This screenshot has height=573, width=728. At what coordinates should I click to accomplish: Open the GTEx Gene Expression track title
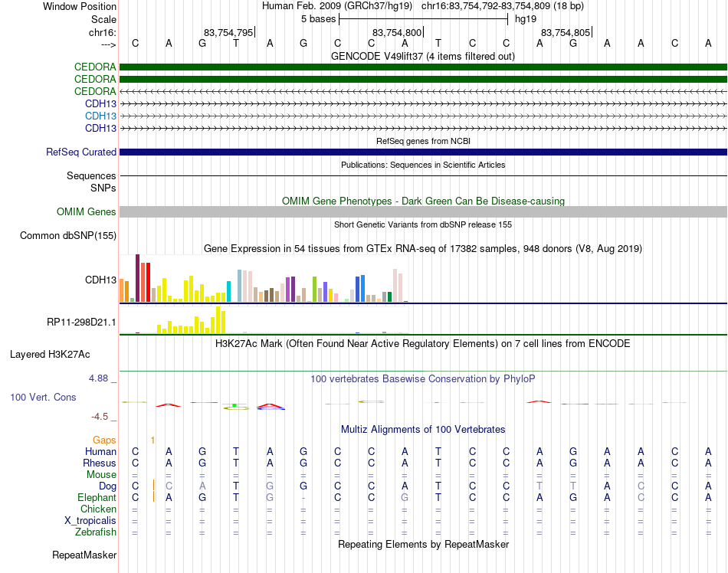pos(423,249)
